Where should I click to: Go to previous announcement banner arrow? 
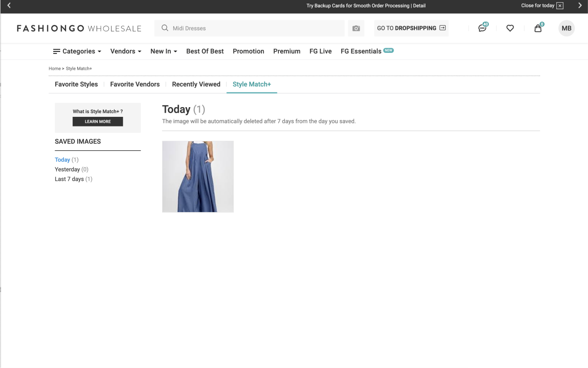pos(9,6)
